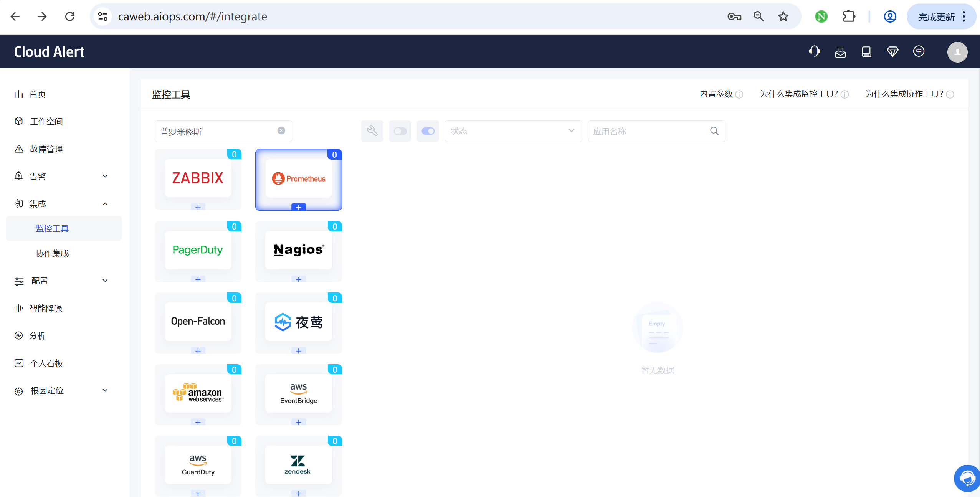Click the green N extension icon
The height and width of the screenshot is (497, 980).
pyautogui.click(x=821, y=17)
